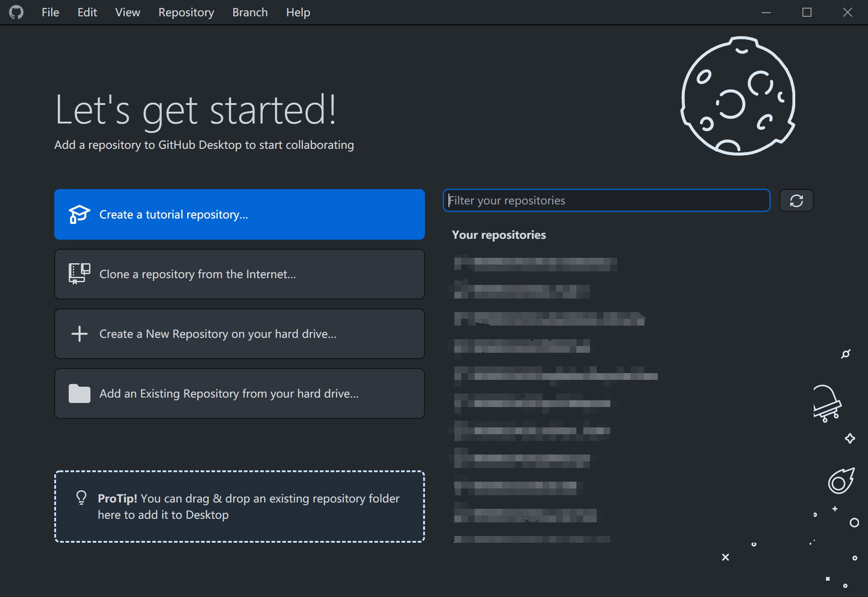Viewport: 868px width, 597px height.
Task: Open the Help menu
Action: pos(298,12)
